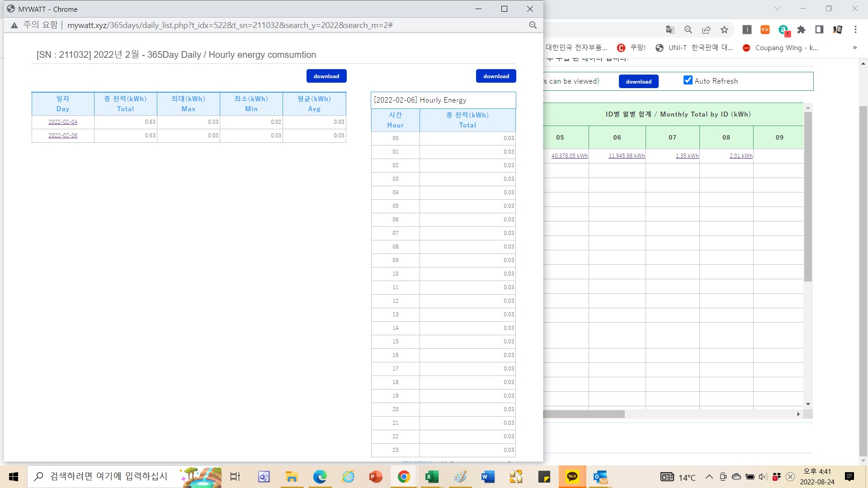Click the zoom magnifier icon in popup address bar

click(x=533, y=25)
